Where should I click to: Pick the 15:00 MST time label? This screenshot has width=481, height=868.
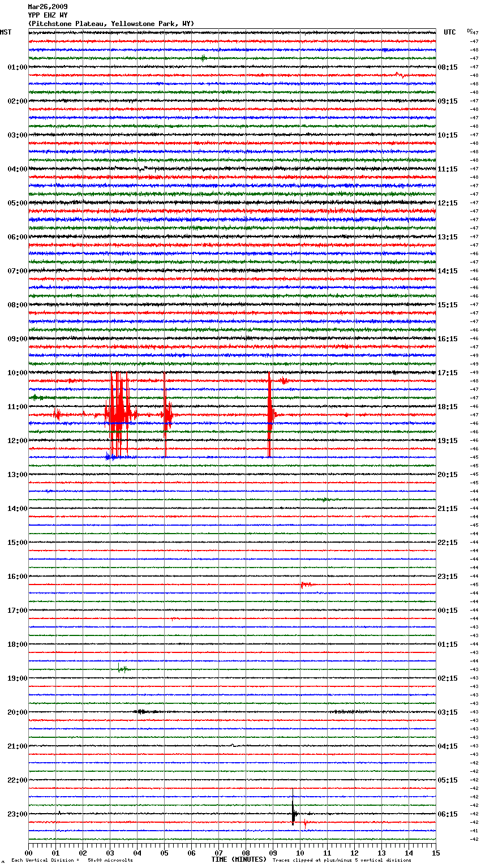click(18, 543)
